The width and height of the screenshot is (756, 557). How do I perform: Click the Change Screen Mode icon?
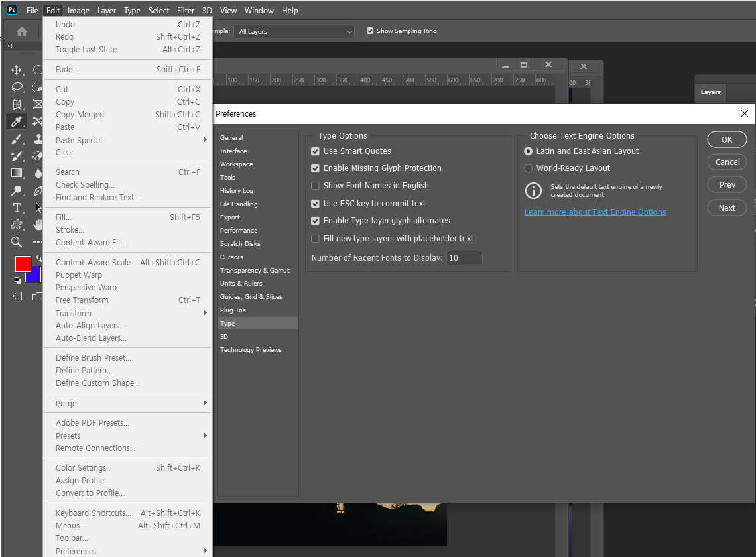click(38, 296)
